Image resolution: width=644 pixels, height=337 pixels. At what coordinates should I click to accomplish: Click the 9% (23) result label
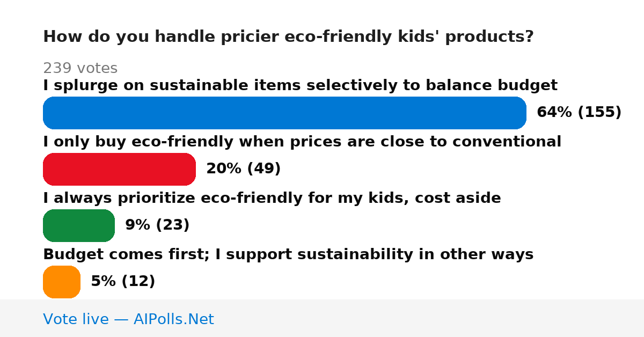point(157,225)
